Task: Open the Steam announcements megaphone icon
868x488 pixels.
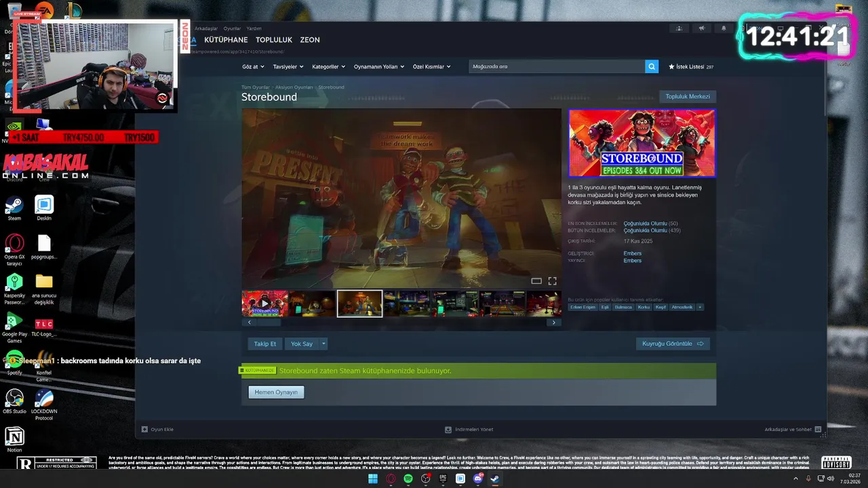Action: point(702,28)
